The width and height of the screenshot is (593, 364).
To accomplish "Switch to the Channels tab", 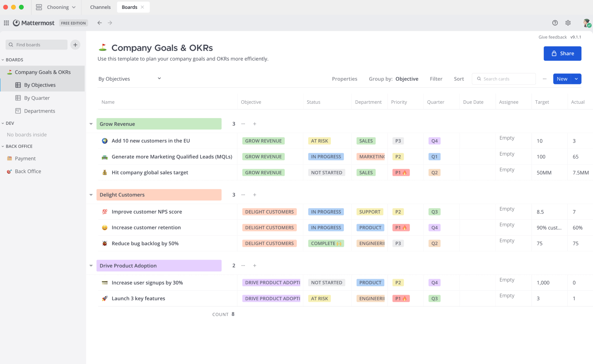I will [100, 7].
